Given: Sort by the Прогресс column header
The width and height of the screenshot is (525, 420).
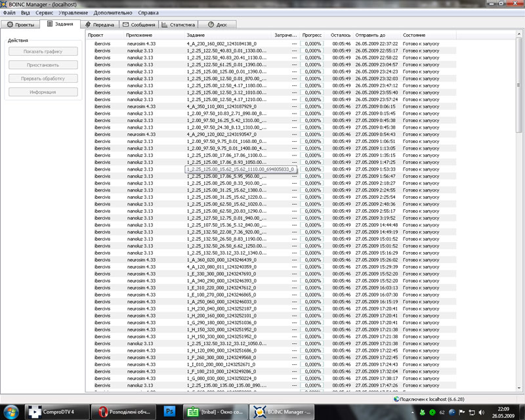Looking at the screenshot, I should pos(312,35).
